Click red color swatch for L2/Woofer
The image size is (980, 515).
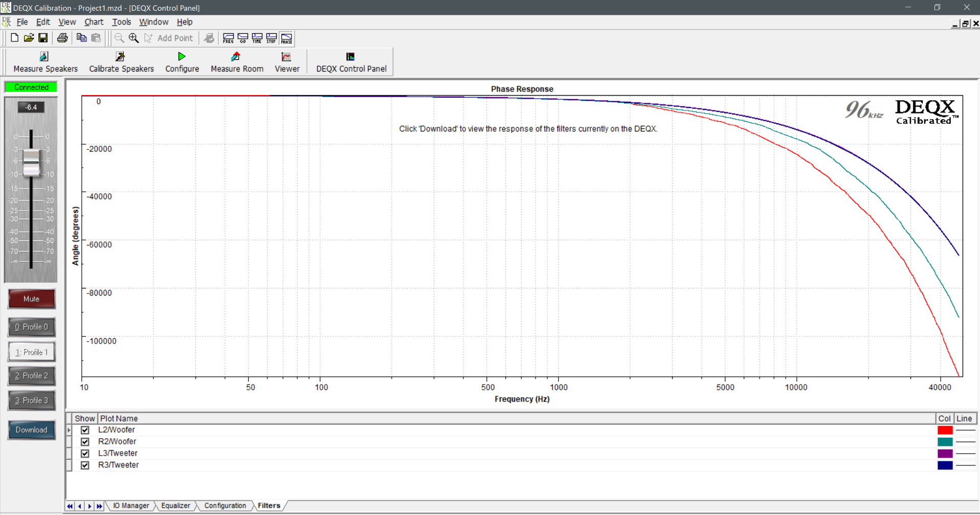pyautogui.click(x=945, y=430)
